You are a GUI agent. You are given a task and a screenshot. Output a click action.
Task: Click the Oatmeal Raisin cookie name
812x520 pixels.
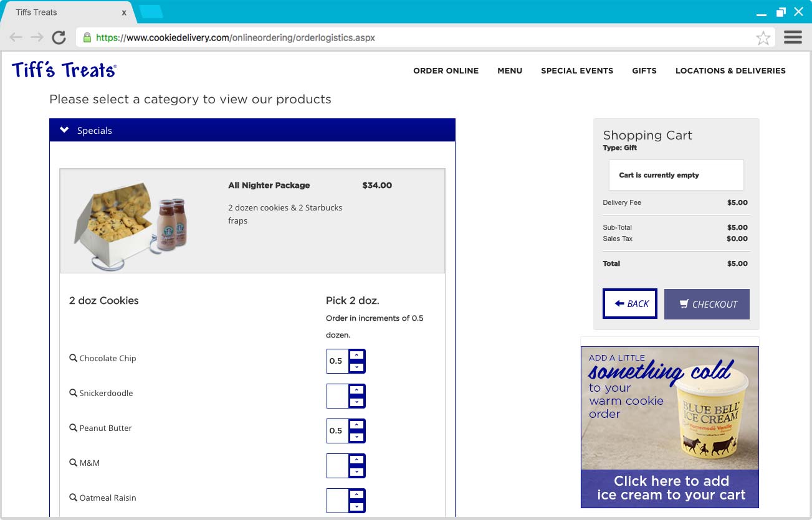108,498
